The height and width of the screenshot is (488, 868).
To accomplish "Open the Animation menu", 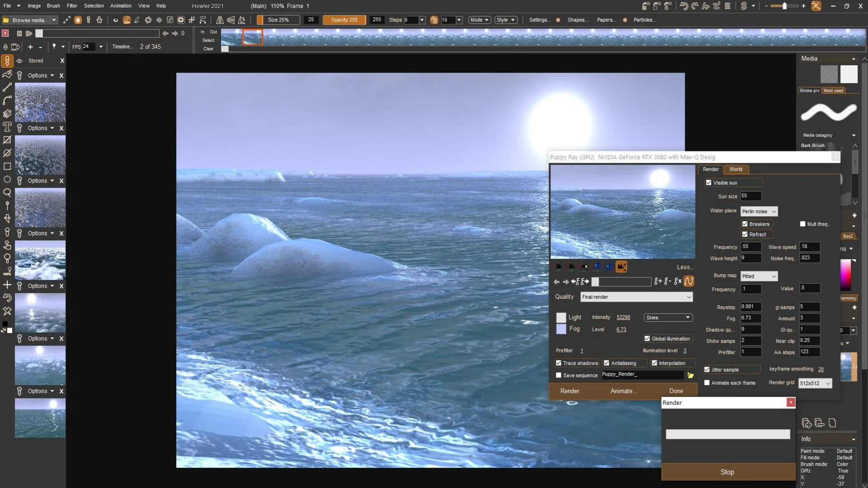I will [x=121, y=6].
